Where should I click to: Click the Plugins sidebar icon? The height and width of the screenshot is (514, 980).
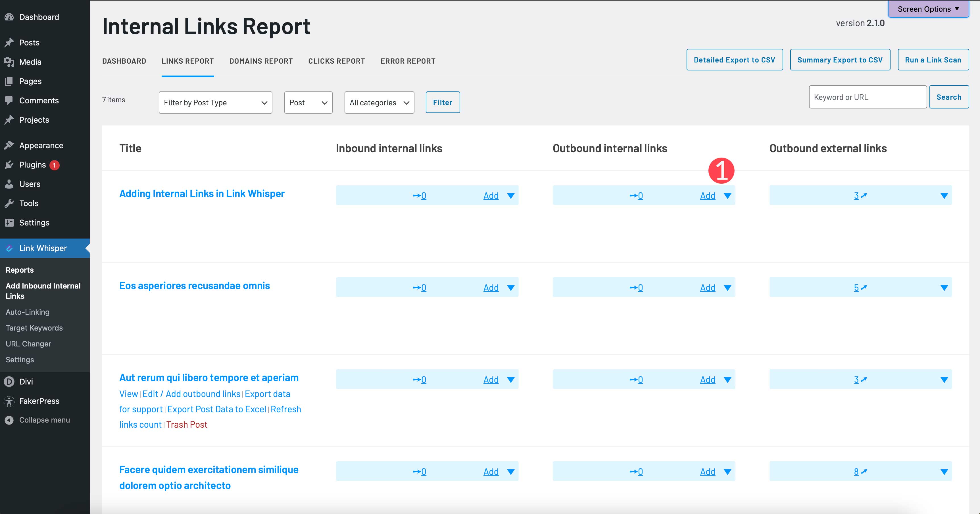click(9, 165)
